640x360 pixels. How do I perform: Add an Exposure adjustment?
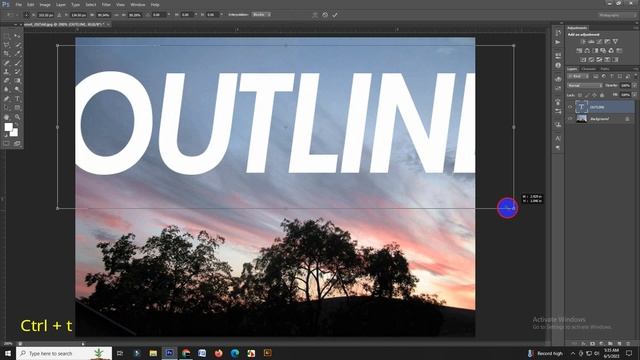tap(607, 42)
